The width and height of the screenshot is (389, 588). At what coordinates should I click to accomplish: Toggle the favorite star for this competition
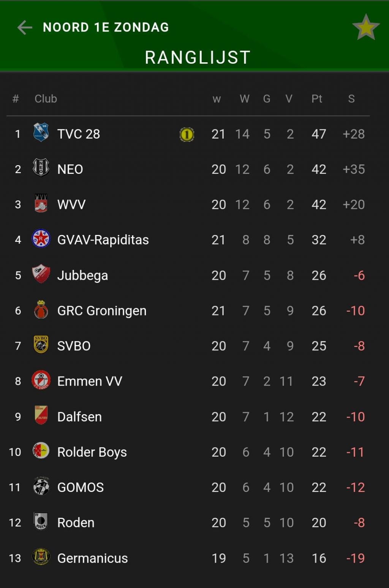(x=366, y=27)
